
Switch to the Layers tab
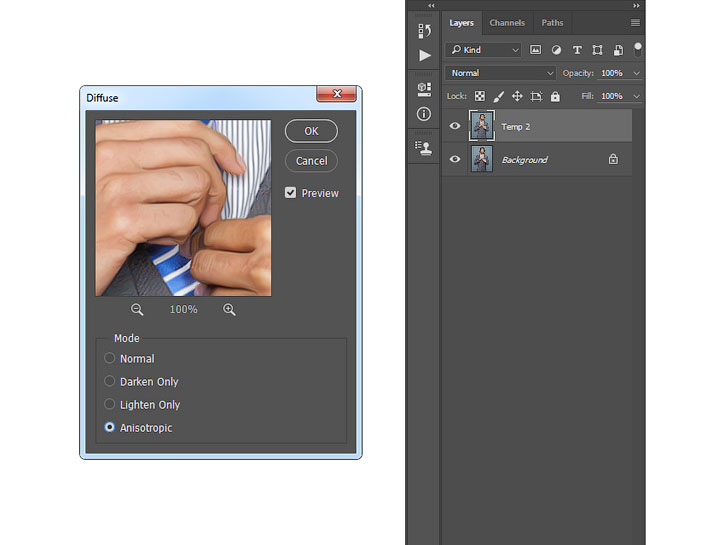pos(461,23)
